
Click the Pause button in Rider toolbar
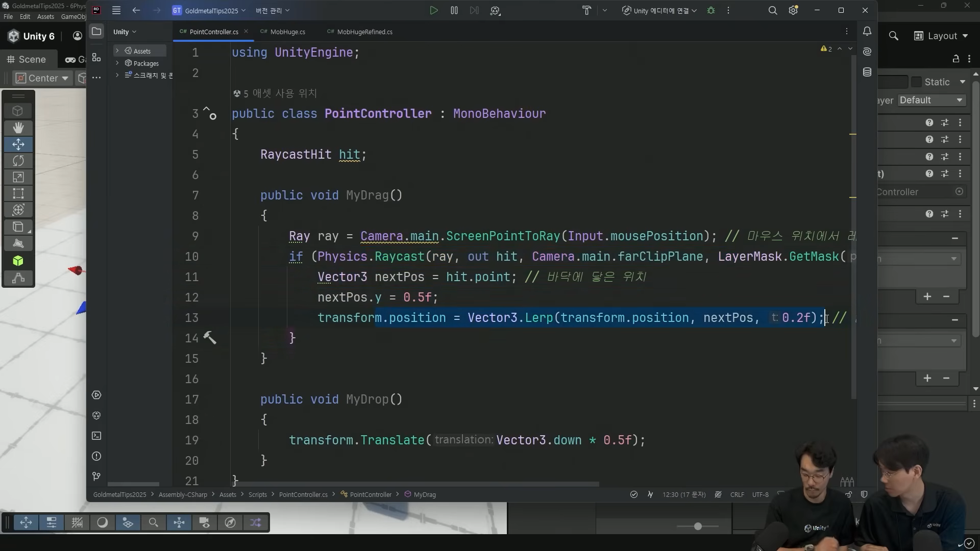[454, 10]
